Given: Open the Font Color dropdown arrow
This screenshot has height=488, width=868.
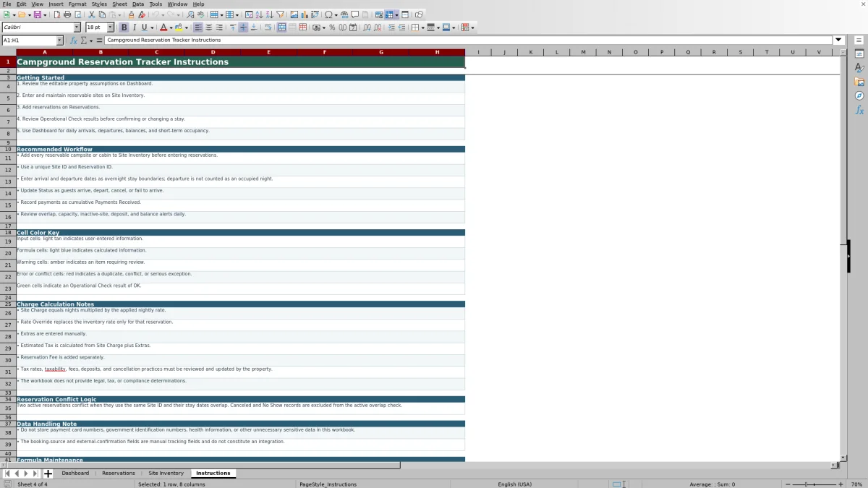Looking at the screenshot, I should coord(171,27).
